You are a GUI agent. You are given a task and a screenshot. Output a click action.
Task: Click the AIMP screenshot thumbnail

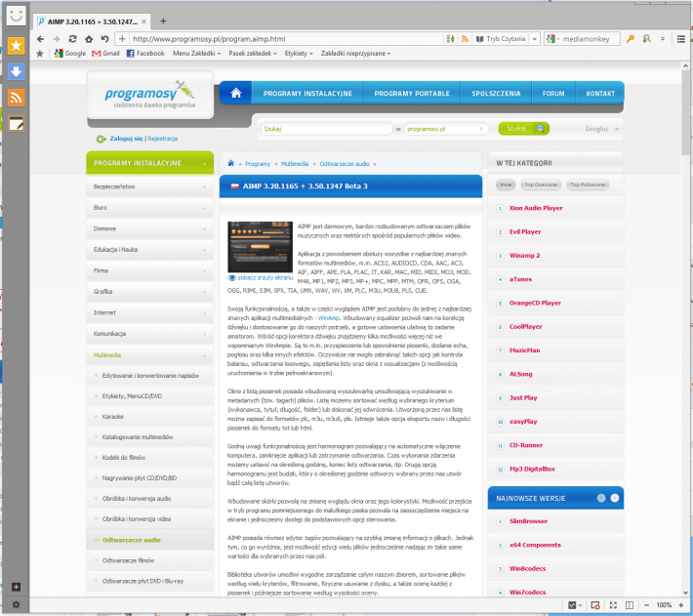pos(260,247)
